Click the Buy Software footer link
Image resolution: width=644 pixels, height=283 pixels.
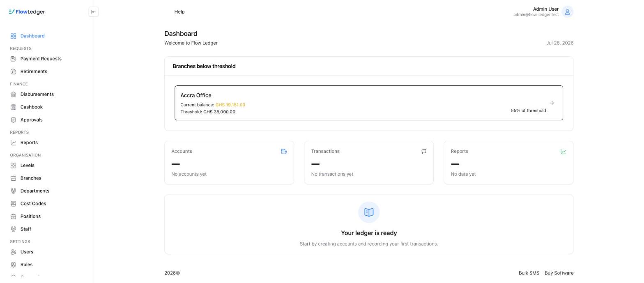click(559, 273)
